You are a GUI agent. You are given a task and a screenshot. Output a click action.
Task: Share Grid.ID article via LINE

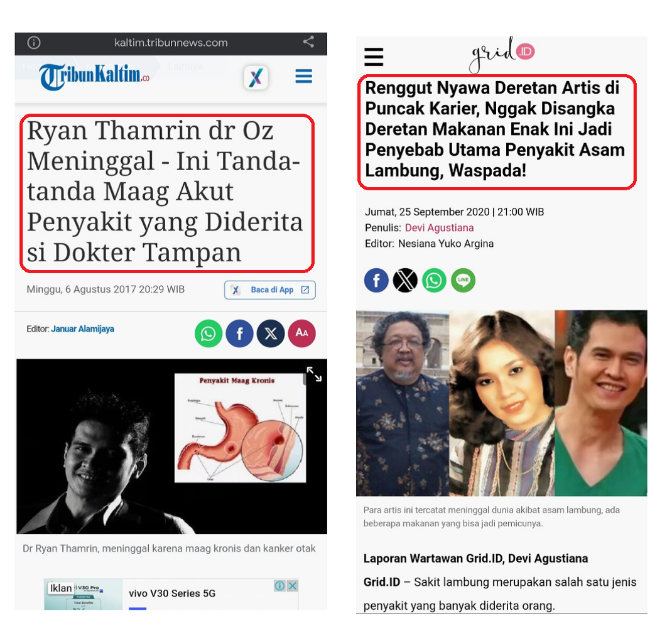(x=463, y=280)
